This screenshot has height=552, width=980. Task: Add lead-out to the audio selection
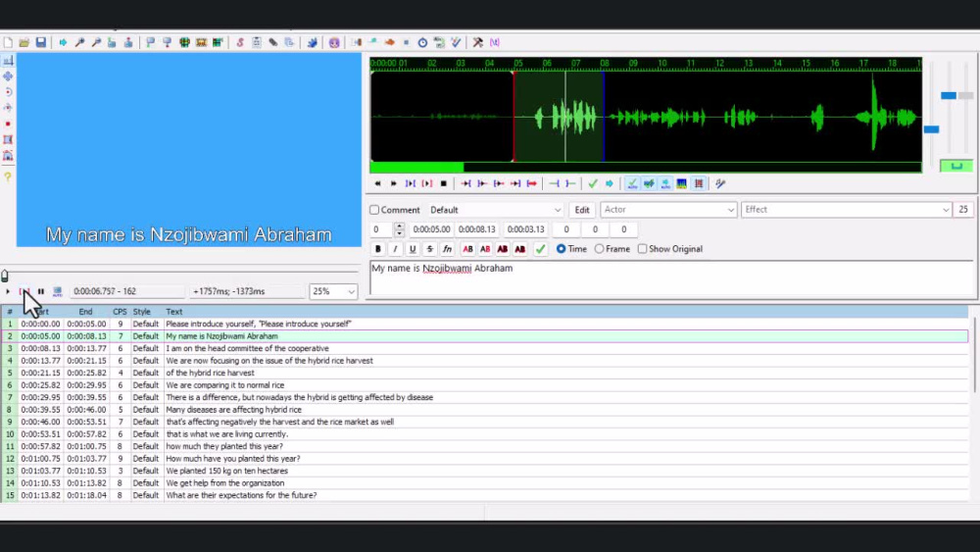coord(570,183)
